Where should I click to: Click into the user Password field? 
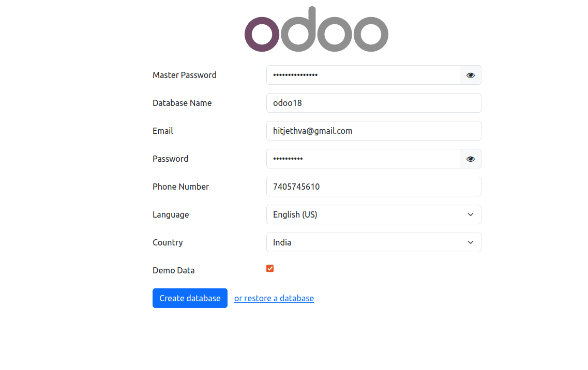click(363, 159)
